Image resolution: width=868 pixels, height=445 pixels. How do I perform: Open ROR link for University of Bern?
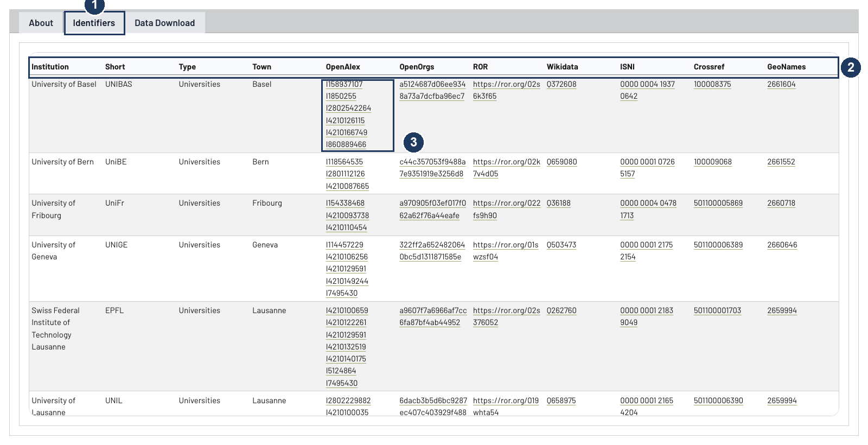coord(506,168)
